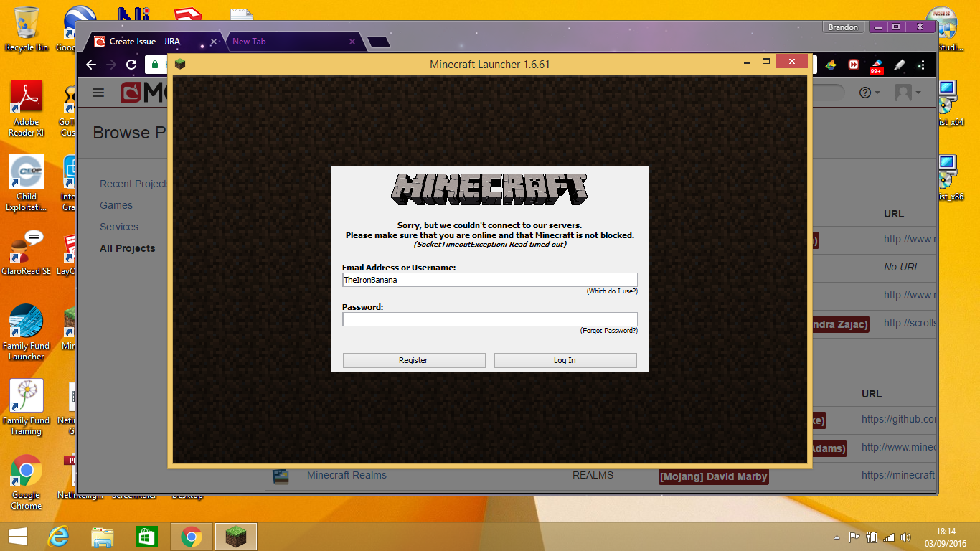Select Recent Projects in the JIRA sidebar
Image resolution: width=980 pixels, height=551 pixels.
[x=133, y=184]
